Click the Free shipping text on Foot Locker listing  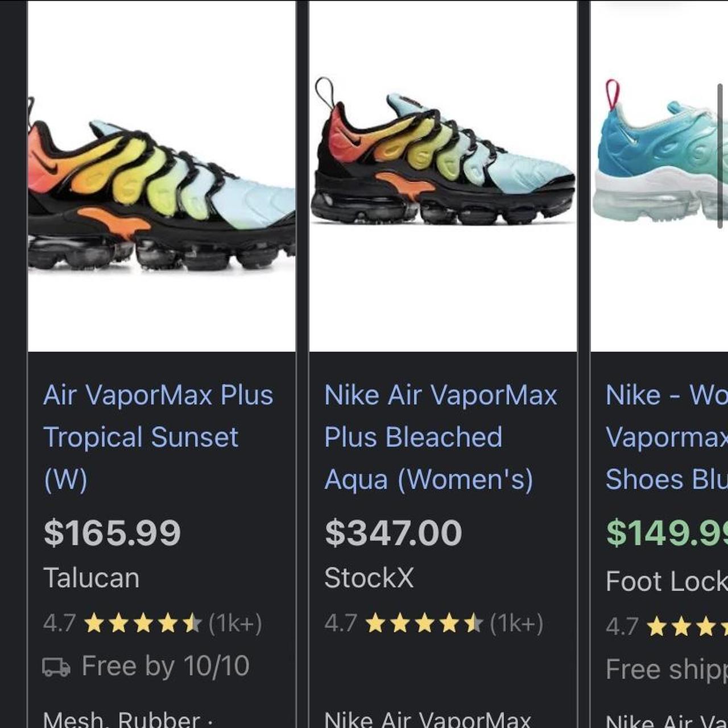667,669
